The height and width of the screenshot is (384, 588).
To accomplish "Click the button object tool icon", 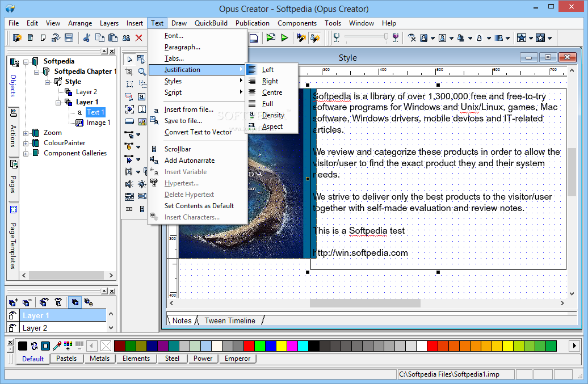I will pos(129,121).
